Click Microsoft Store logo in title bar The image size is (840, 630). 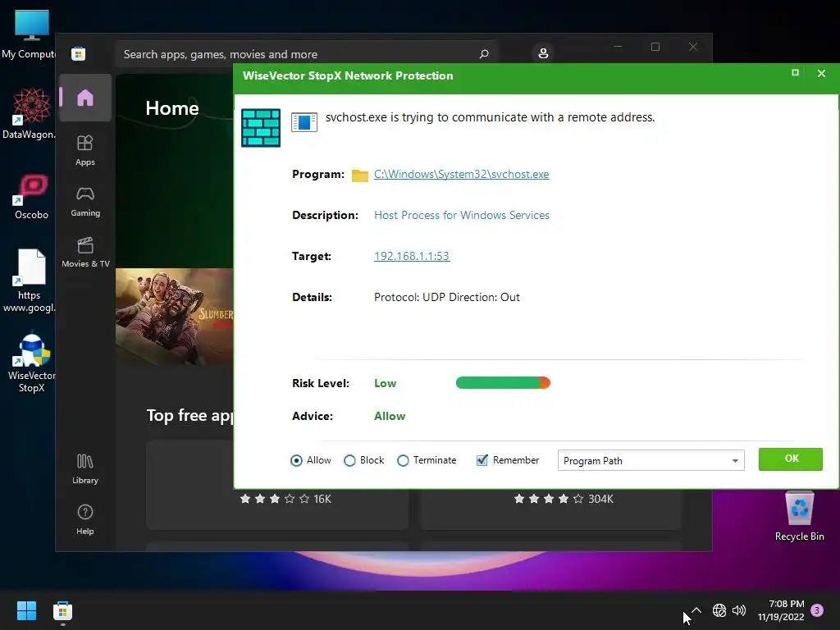coord(78,53)
